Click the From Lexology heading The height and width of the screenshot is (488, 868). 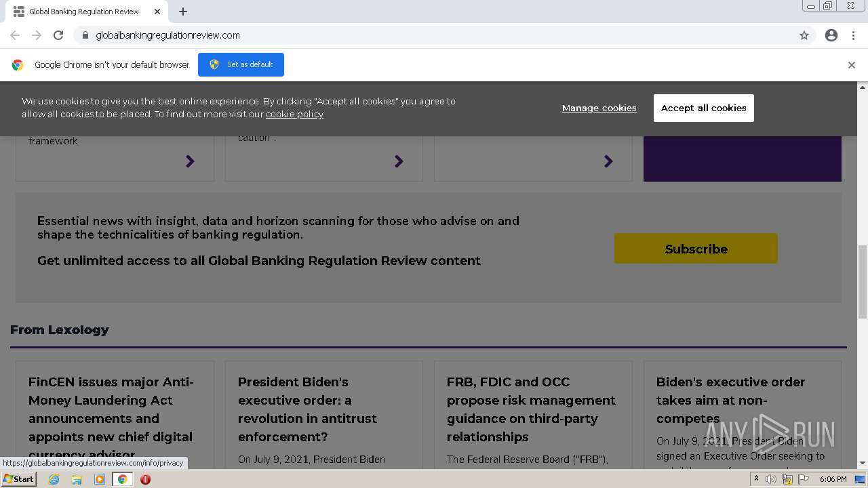(x=60, y=330)
